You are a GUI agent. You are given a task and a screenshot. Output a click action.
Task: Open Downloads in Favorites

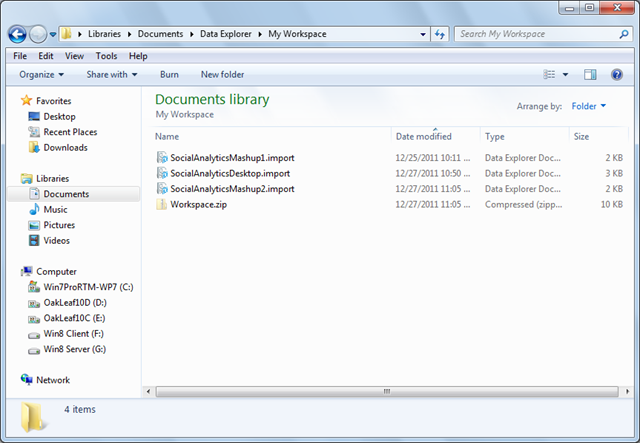65,148
